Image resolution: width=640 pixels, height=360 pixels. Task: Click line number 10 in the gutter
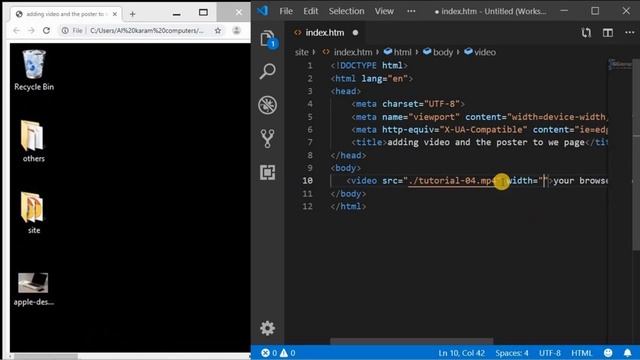308,180
